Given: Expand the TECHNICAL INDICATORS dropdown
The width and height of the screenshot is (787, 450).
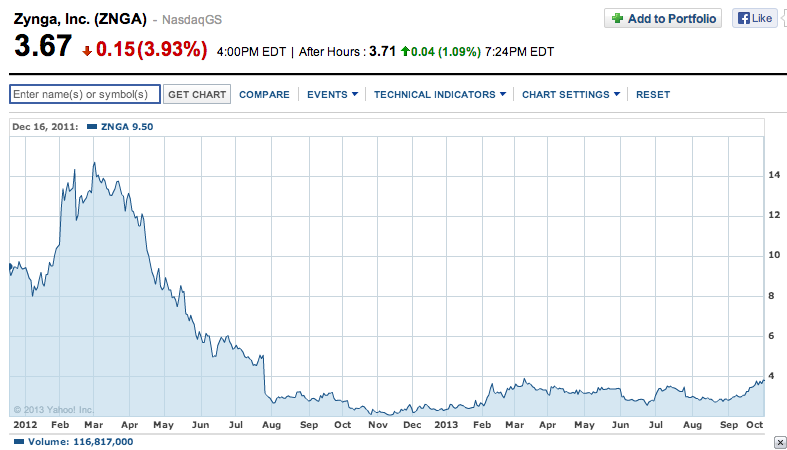Looking at the screenshot, I should coord(440,94).
